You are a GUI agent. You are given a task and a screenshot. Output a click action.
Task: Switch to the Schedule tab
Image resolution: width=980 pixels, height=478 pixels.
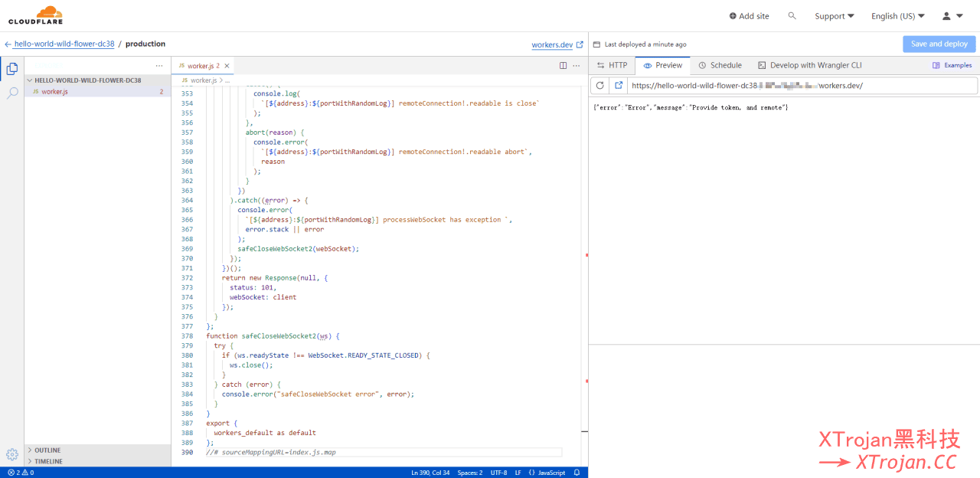tap(720, 66)
